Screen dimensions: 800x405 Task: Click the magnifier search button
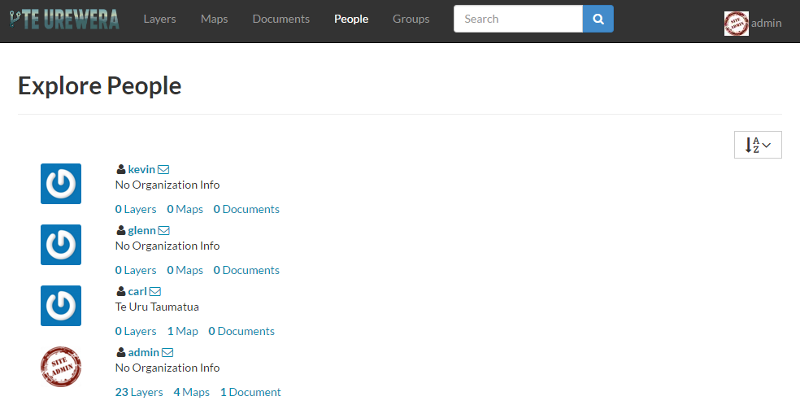[598, 19]
